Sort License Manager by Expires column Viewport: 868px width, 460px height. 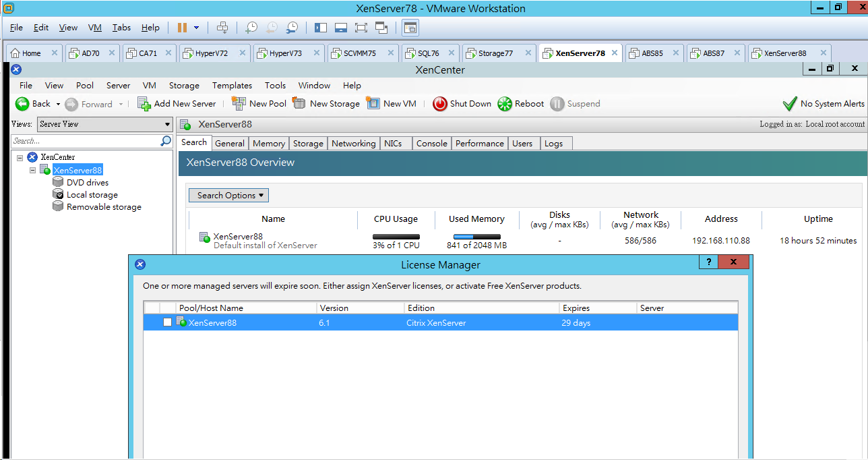pyautogui.click(x=598, y=308)
